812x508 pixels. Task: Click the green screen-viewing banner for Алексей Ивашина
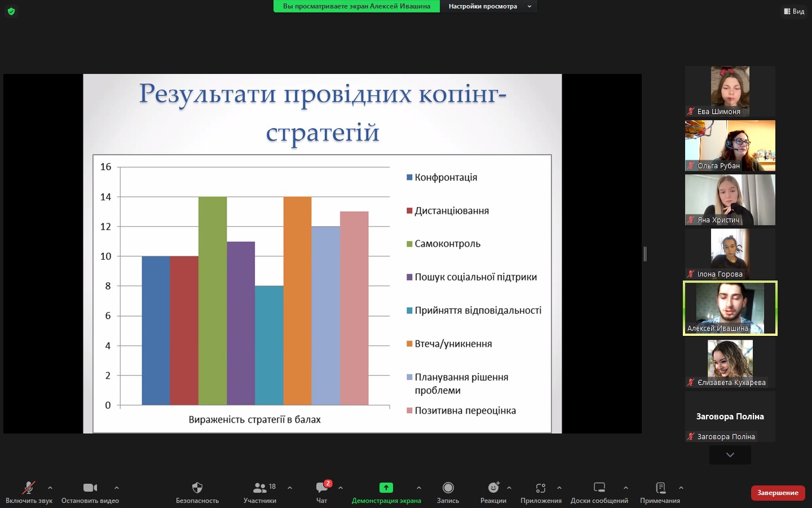tap(356, 6)
